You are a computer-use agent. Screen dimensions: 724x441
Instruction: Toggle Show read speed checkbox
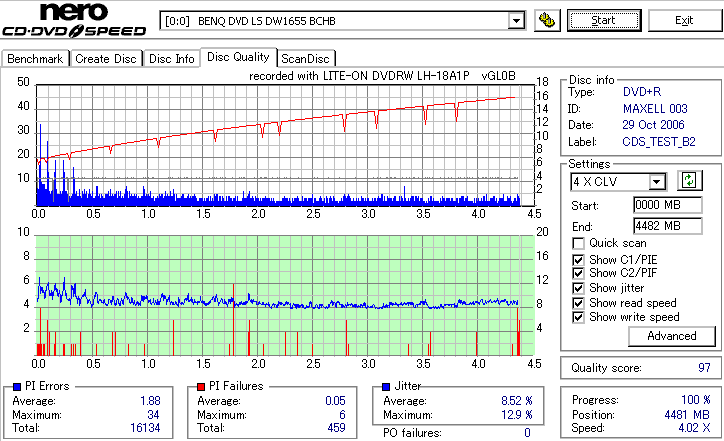click(x=578, y=303)
